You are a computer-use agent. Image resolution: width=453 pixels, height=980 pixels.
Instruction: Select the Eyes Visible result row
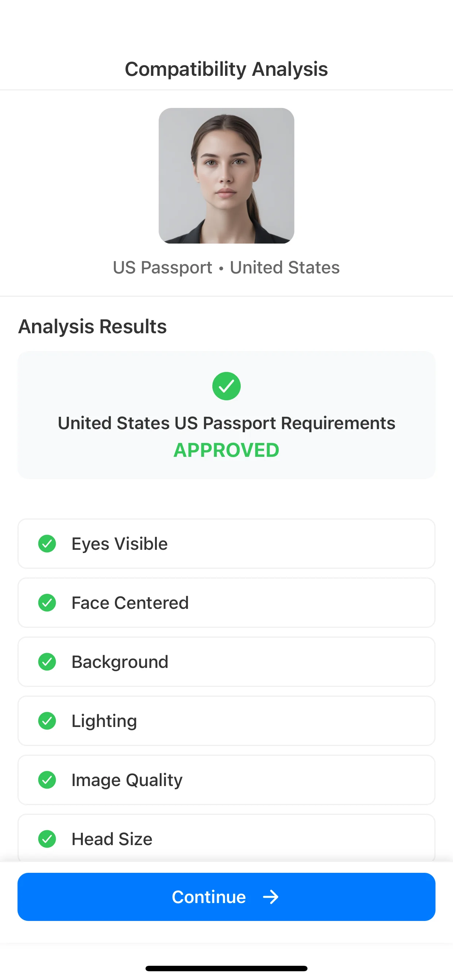click(226, 544)
